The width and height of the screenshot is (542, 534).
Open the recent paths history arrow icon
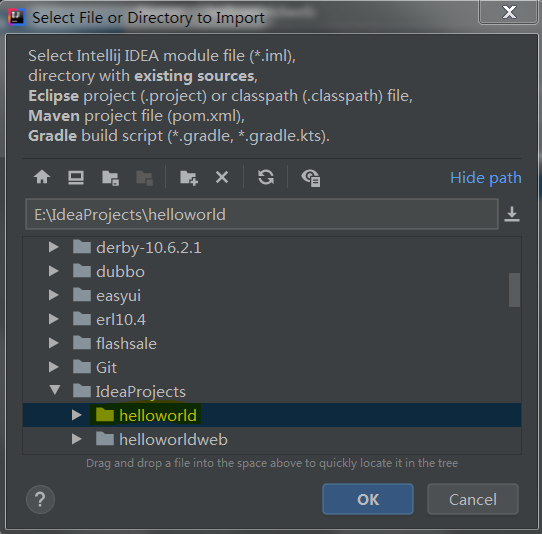pyautogui.click(x=512, y=214)
